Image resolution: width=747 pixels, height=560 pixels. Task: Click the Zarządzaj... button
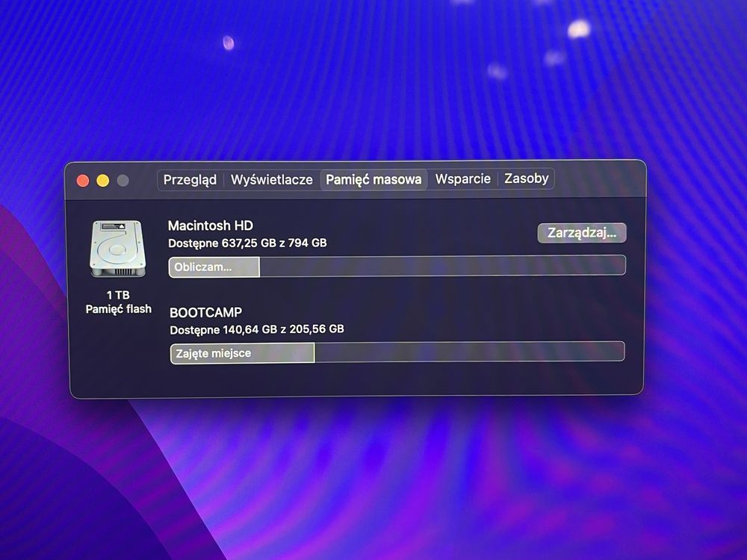coord(582,233)
